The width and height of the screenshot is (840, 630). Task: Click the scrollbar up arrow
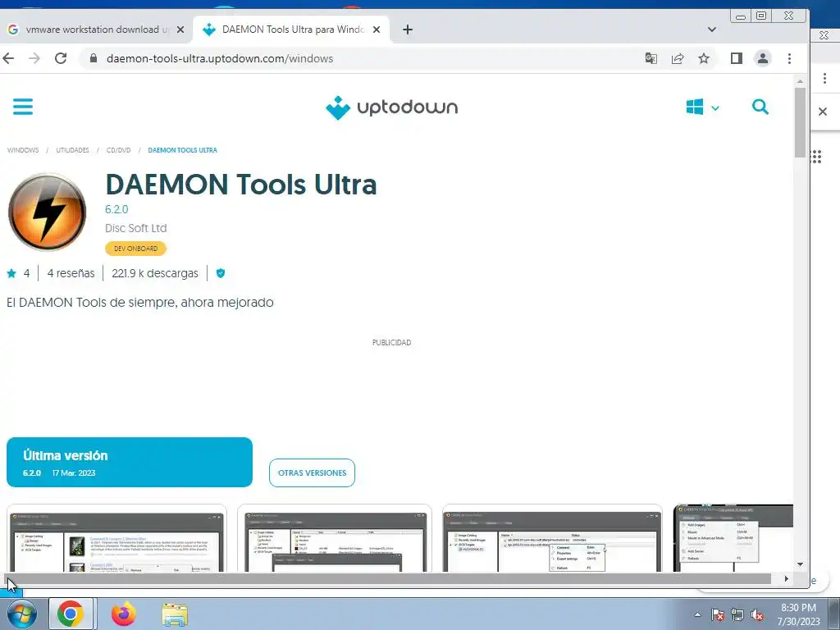pos(800,81)
